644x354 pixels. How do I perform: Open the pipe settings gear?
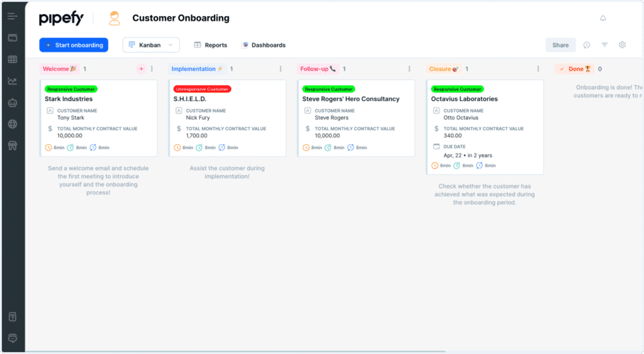pyautogui.click(x=623, y=45)
